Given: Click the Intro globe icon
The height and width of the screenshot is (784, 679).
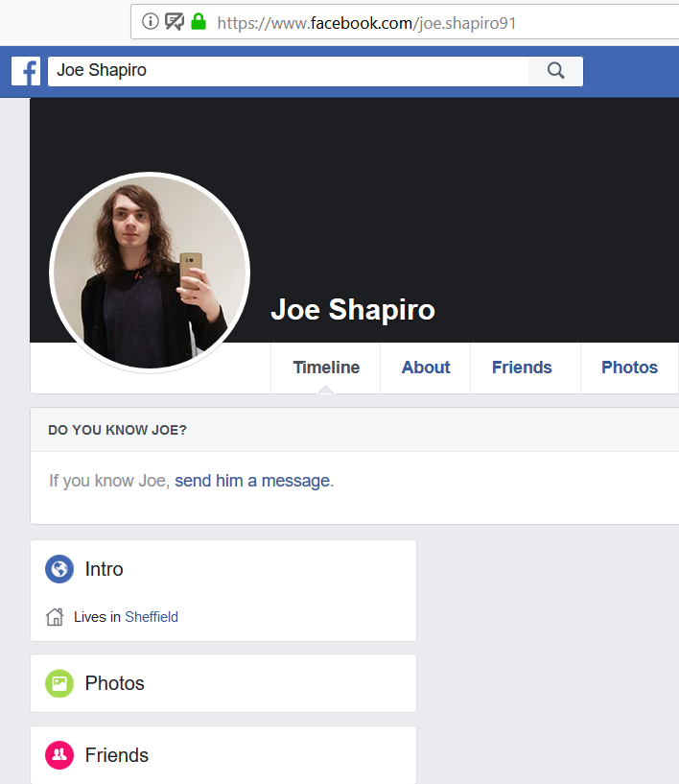Looking at the screenshot, I should coord(59,569).
